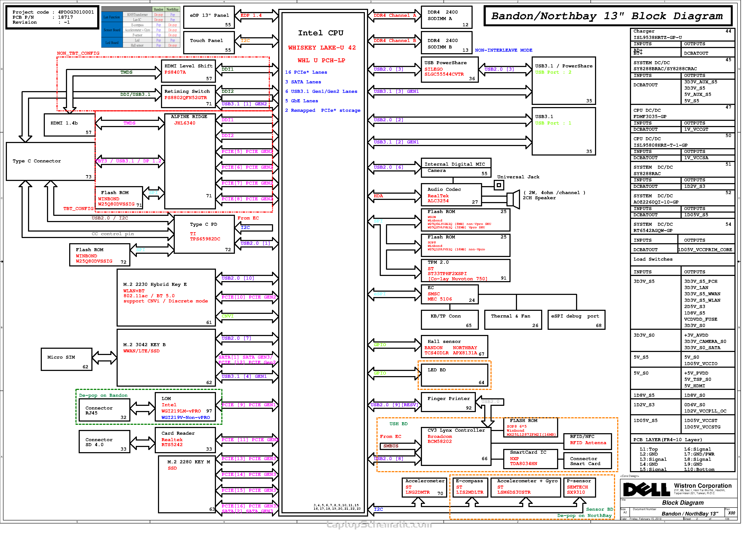Click the E-compass ST LIS2MDLTR block
The height and width of the screenshot is (534, 756).
pos(470,488)
